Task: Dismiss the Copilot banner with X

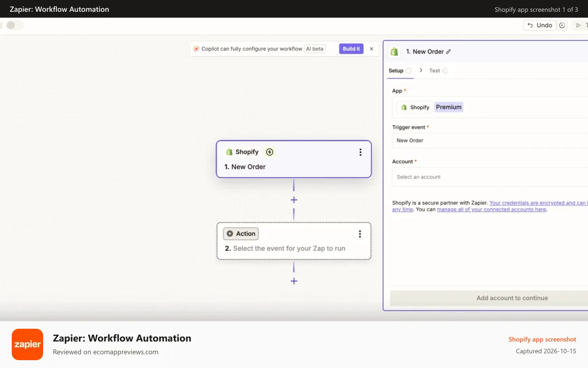Action: [371, 49]
